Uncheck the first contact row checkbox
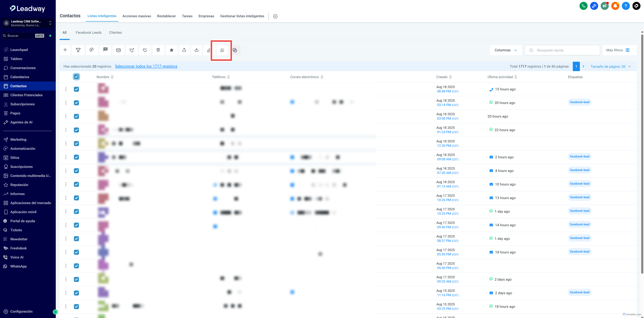 click(76, 89)
